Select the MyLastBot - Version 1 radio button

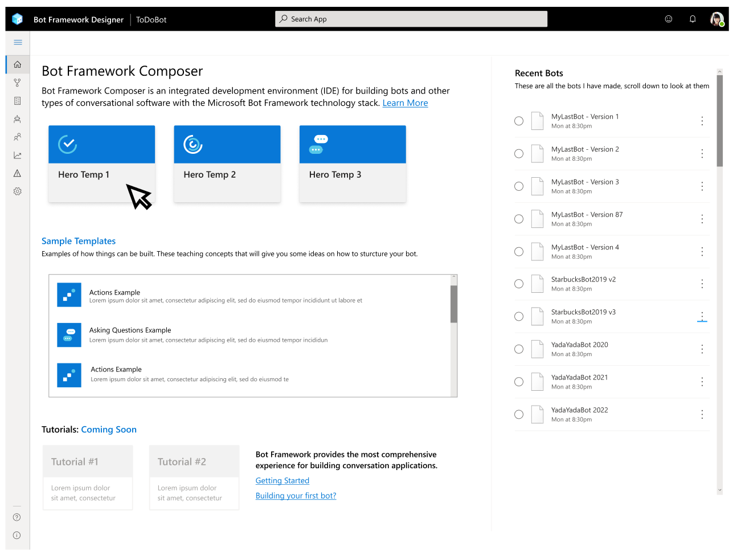point(519,121)
